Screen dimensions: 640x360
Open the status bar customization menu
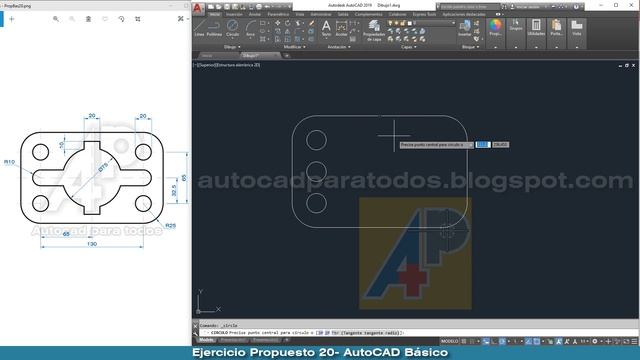(x=634, y=341)
